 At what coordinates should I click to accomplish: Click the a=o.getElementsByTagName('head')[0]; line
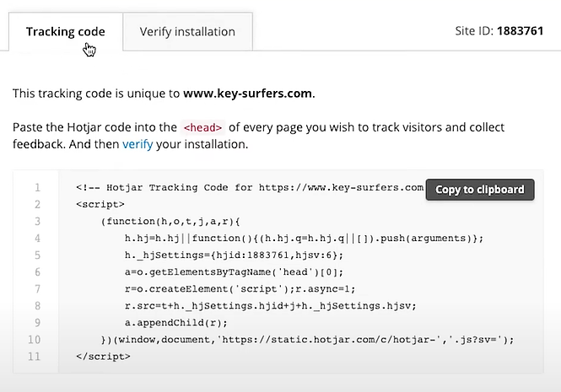234,272
